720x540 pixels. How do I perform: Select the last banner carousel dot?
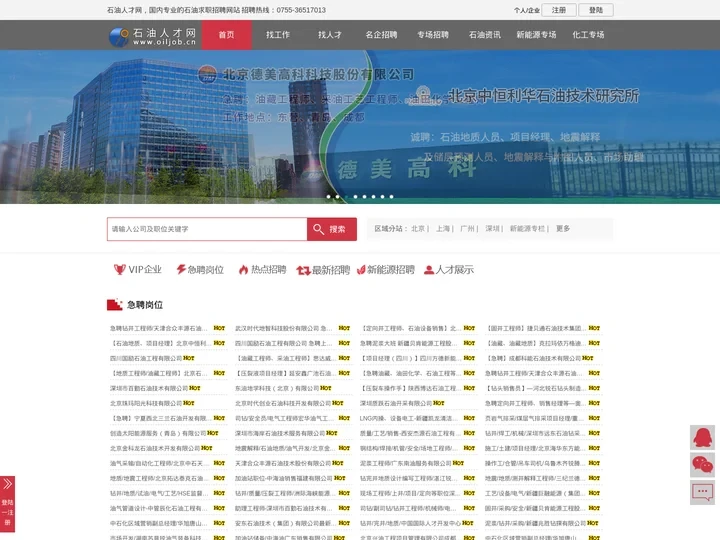[391, 197]
